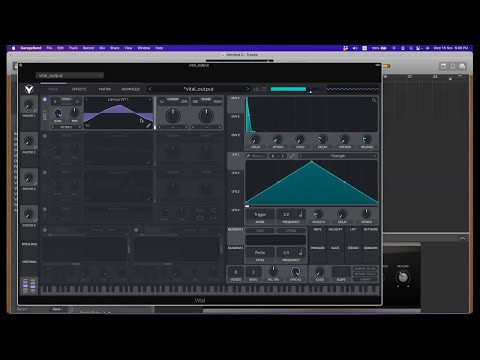Click the wavetable edit pencil icon in OSC 1

[149, 126]
